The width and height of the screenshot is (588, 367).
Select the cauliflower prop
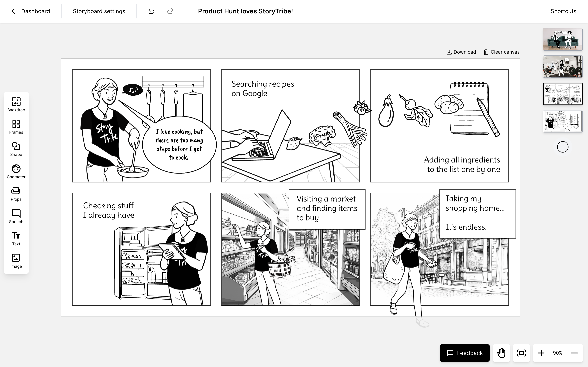[322, 135]
